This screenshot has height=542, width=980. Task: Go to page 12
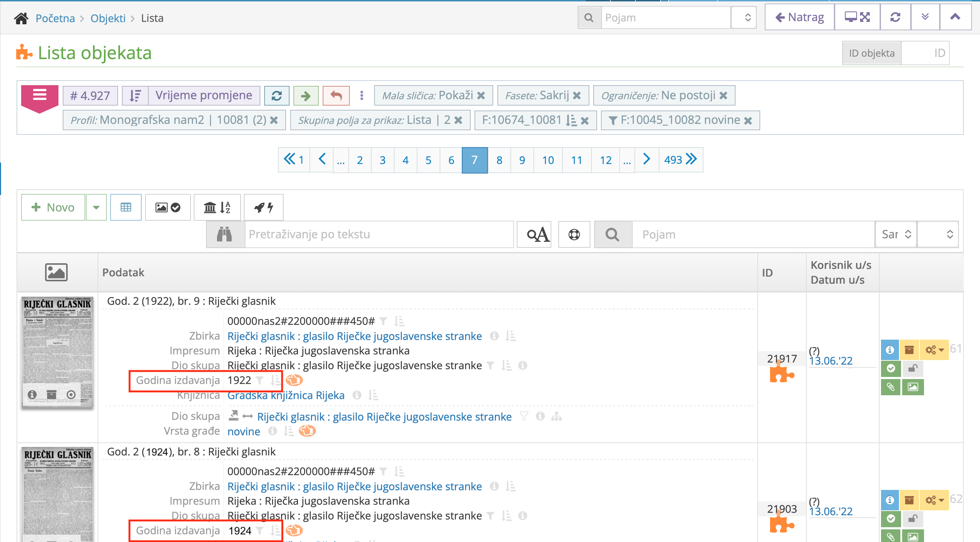[x=606, y=160]
